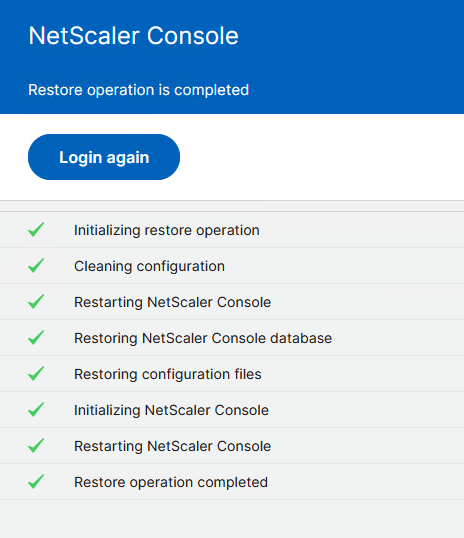Click the checkmark for the second Restarting NetScaler Console step

pyautogui.click(x=36, y=446)
